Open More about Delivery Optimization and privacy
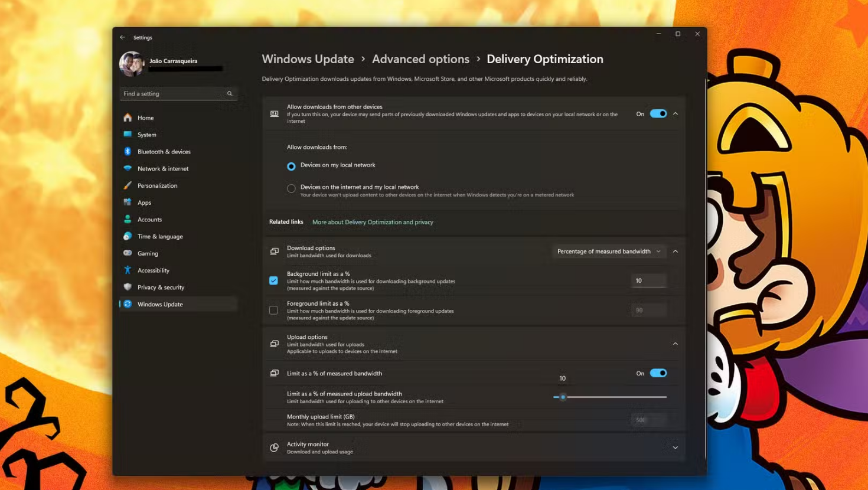The height and width of the screenshot is (490, 868). pyautogui.click(x=373, y=222)
